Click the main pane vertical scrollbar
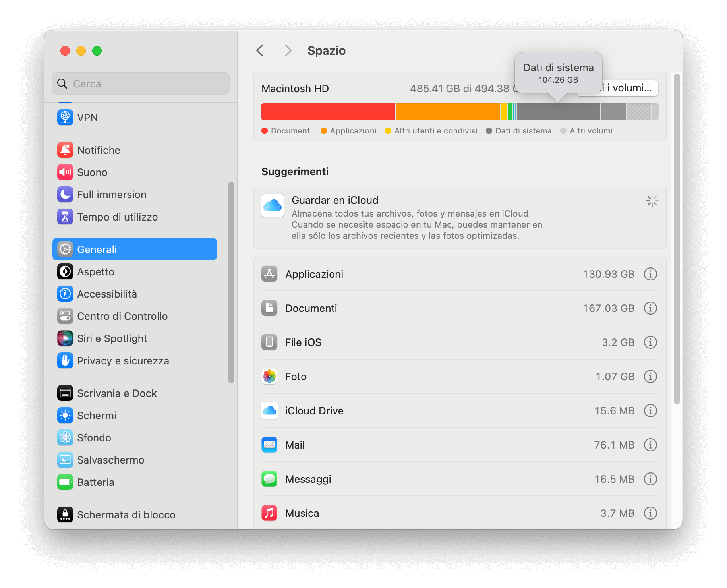The image size is (727, 588). click(x=677, y=239)
